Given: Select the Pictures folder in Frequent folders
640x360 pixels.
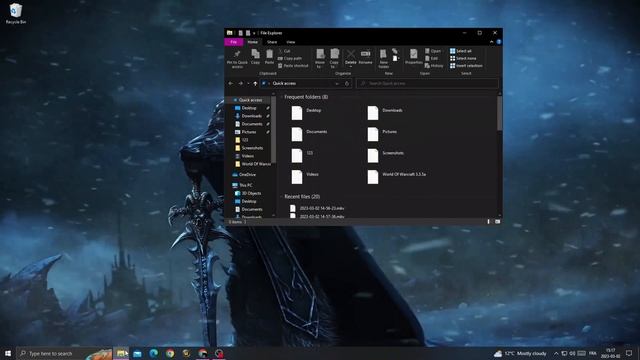Looking at the screenshot, I should tap(382, 134).
